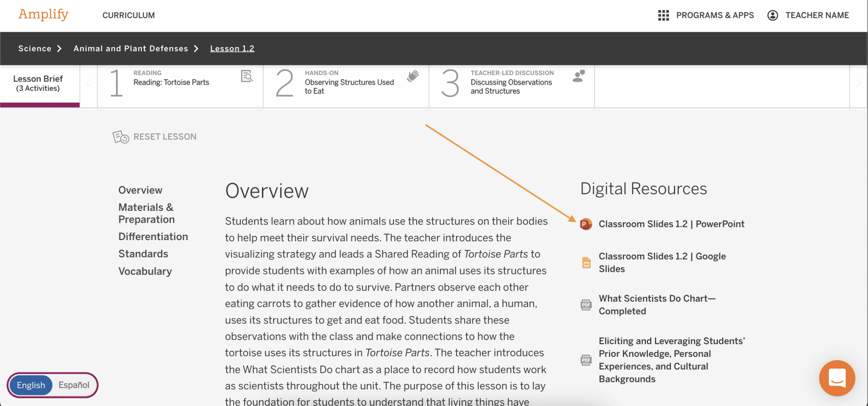This screenshot has width=868, height=406.
Task: Go to the Animal and Plant Defenses breadcrumb
Action: (x=131, y=49)
